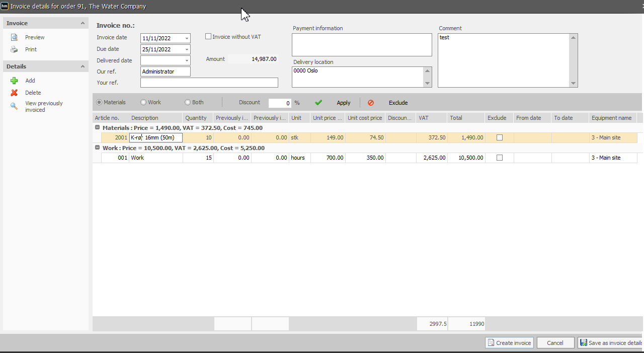Click the Apply discount button
Screen dimensions: 644x353
[x=344, y=103]
